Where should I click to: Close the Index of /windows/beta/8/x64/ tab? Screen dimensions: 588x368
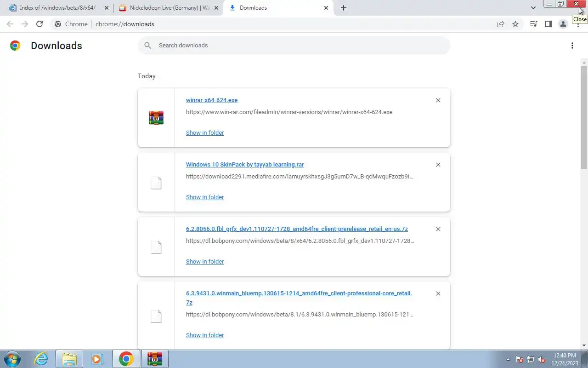pos(107,8)
